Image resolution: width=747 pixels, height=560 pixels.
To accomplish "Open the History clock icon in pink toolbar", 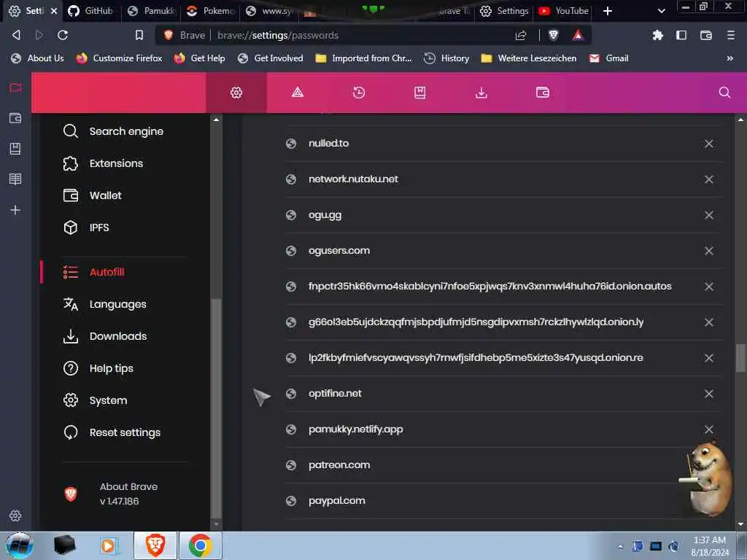I will pyautogui.click(x=359, y=93).
